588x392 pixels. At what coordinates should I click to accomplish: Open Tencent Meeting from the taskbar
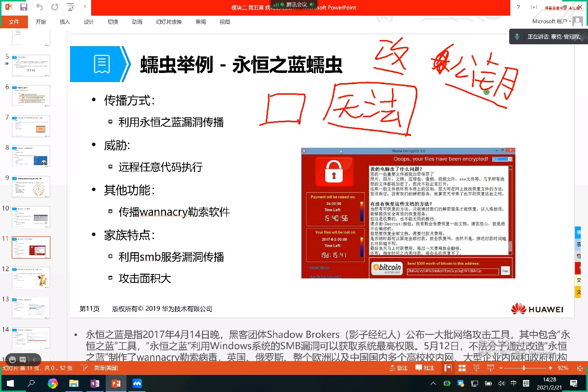pos(137,383)
